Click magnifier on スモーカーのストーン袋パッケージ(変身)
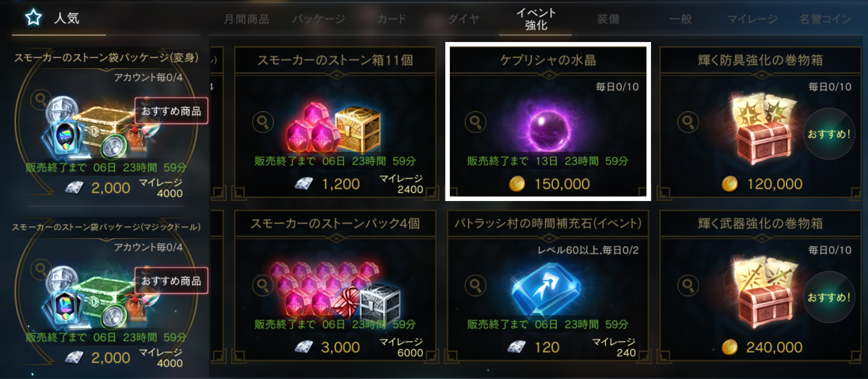This screenshot has width=868, height=379. (x=41, y=99)
